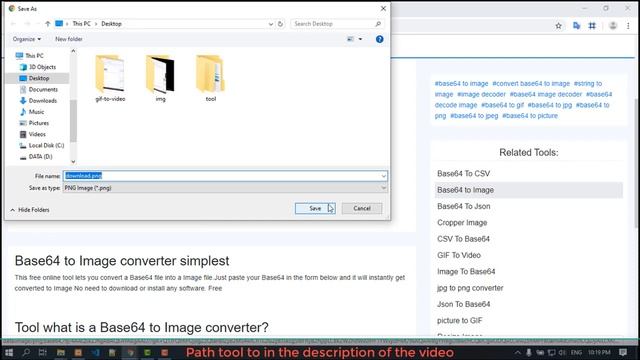Open Task View on the taskbar

tap(42, 353)
